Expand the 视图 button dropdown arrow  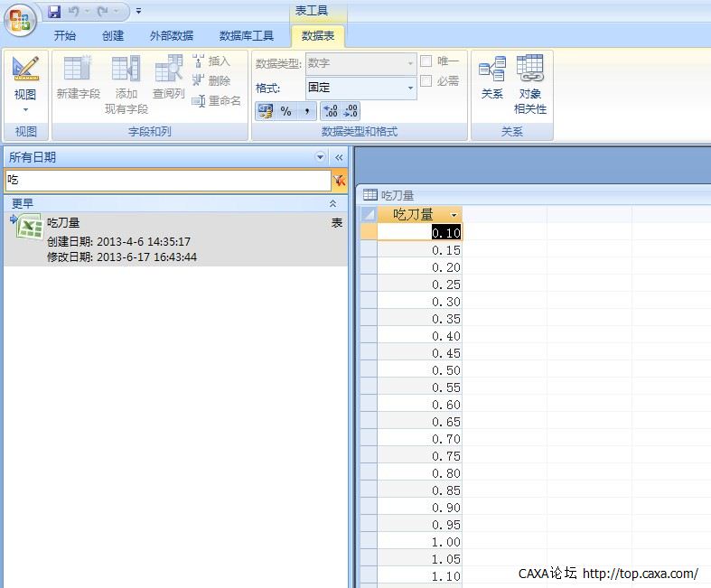(x=25, y=109)
